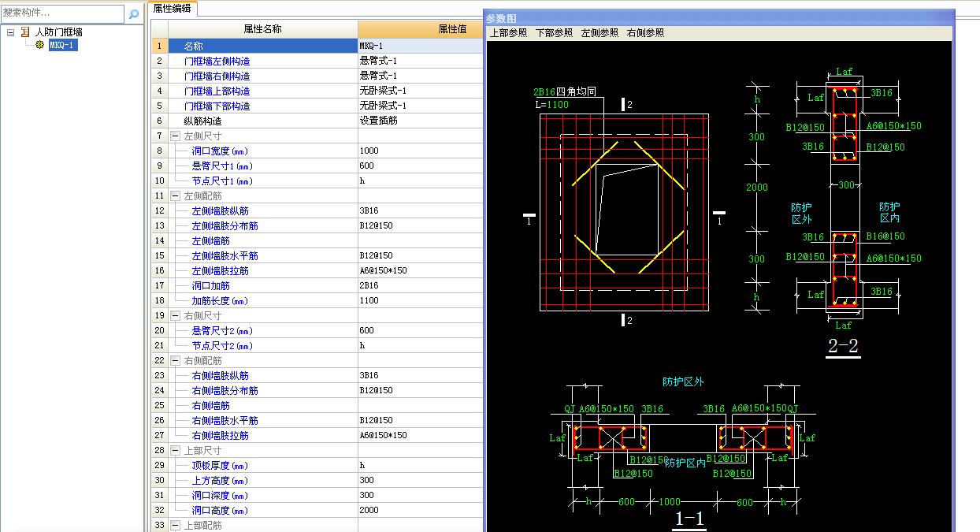Collapse the 左侧配筋 group

(x=175, y=196)
